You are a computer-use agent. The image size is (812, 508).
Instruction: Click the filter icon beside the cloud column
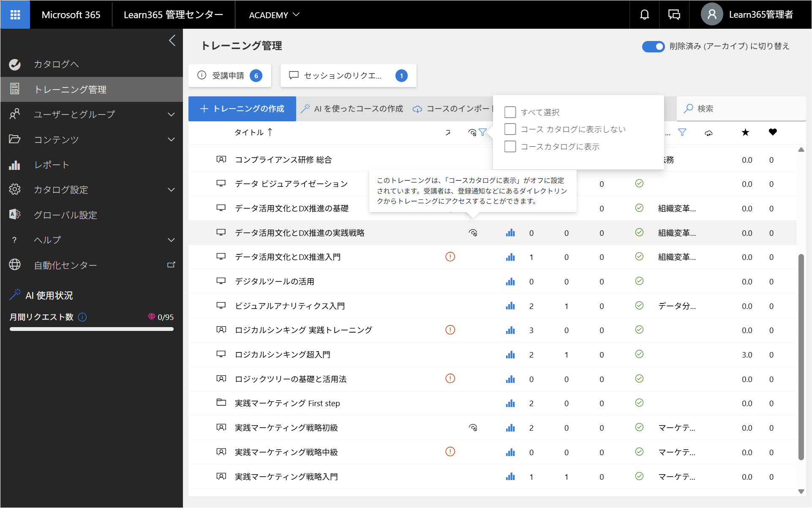(682, 132)
